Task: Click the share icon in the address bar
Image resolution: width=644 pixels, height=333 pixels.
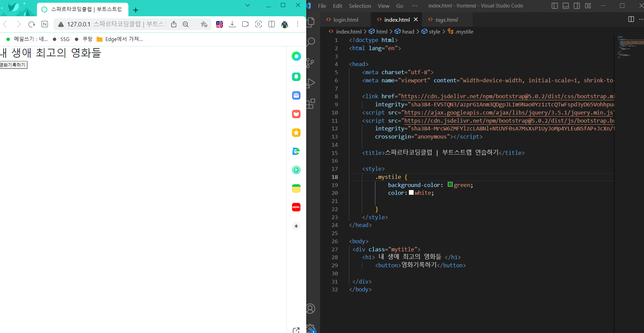Action: 174,24
